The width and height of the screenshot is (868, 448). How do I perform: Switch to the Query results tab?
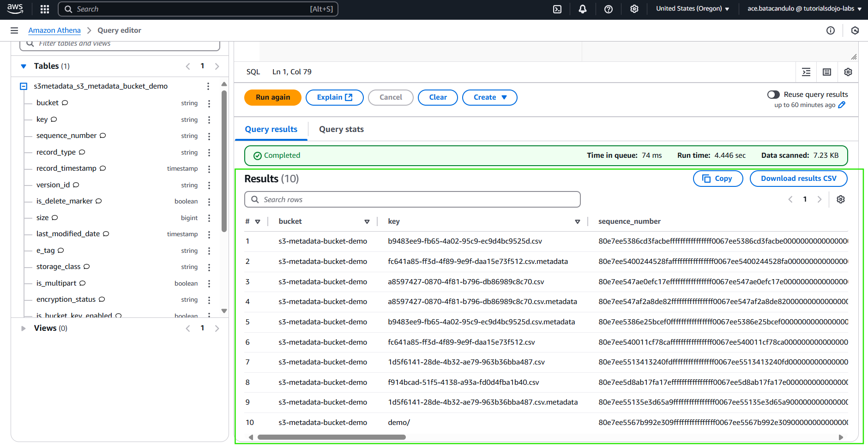click(x=271, y=130)
